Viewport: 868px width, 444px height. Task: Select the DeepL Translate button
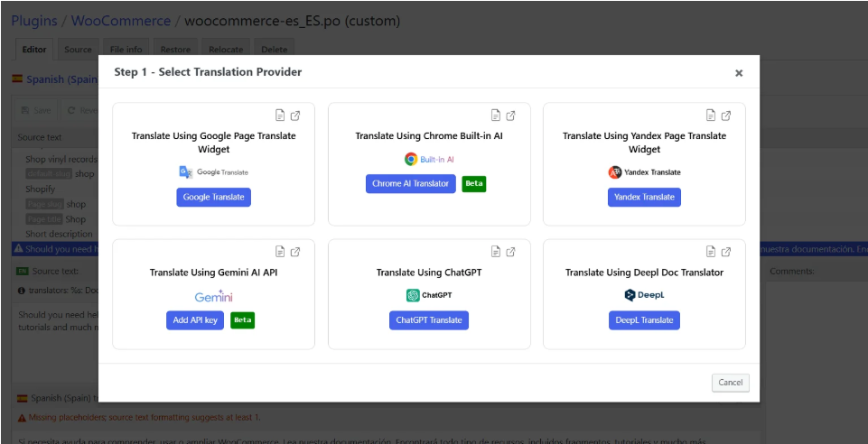(644, 320)
